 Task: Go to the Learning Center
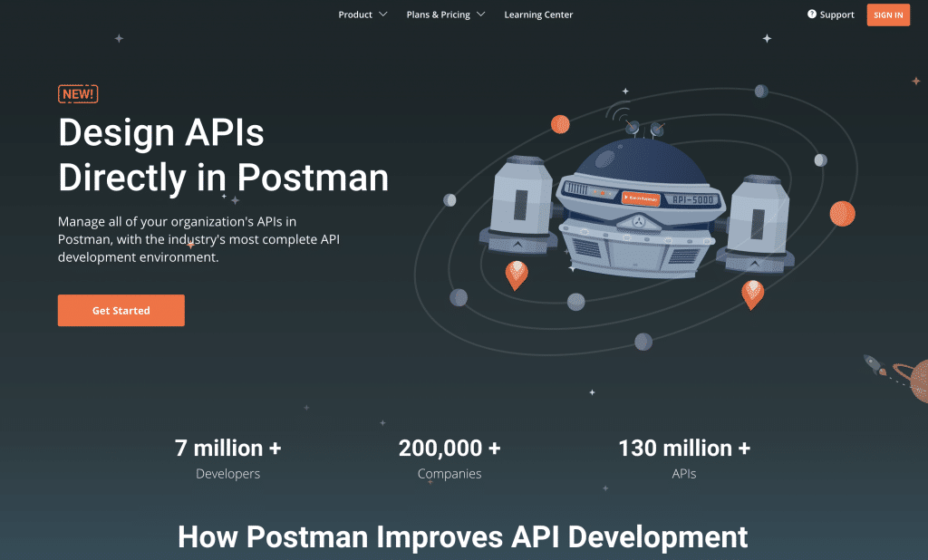point(538,14)
